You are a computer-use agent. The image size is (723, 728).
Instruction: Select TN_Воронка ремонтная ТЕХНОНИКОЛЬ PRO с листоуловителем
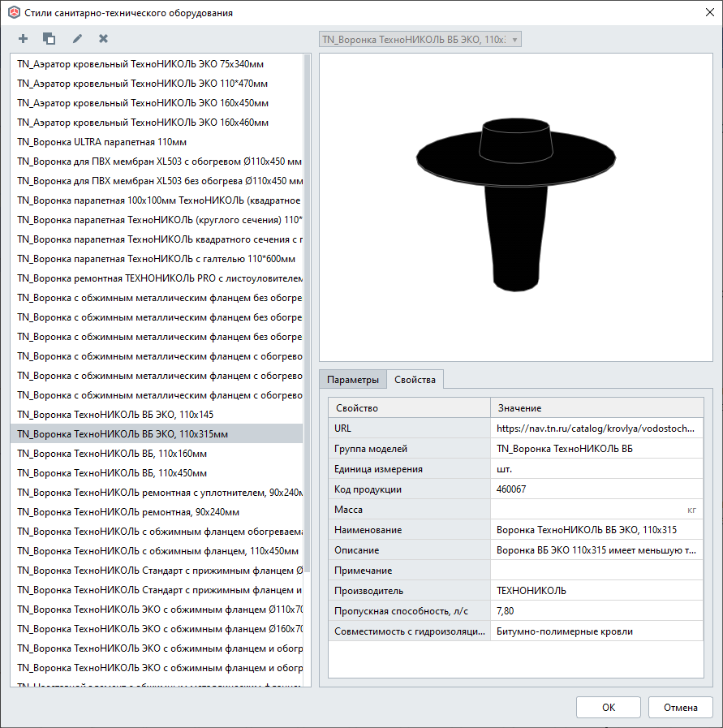click(x=157, y=278)
